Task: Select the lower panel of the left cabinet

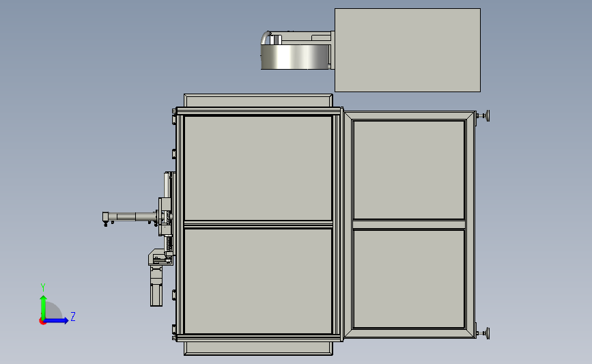Action: coord(258,281)
